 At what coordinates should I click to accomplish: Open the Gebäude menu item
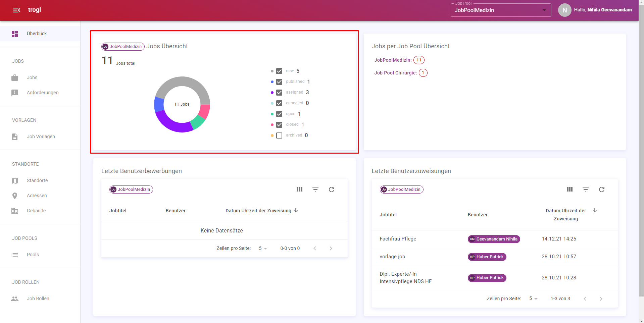point(40,211)
